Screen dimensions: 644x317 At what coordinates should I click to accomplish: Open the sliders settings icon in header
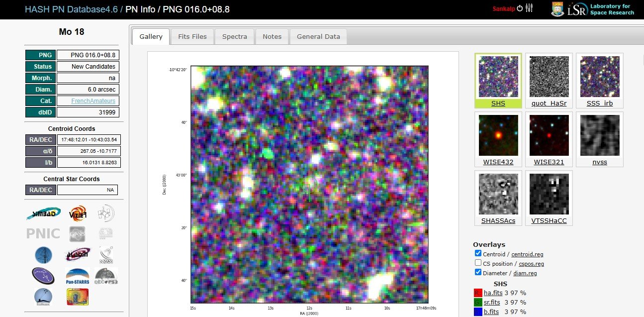point(529,8)
